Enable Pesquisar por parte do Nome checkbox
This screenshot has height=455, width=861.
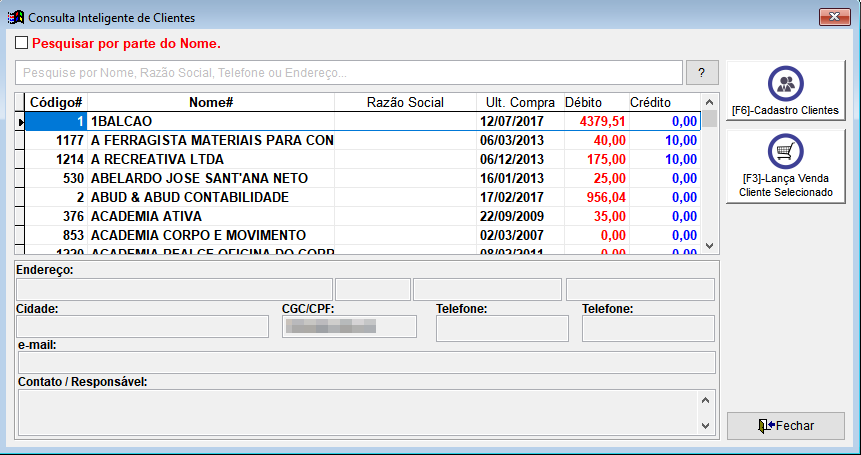point(21,42)
